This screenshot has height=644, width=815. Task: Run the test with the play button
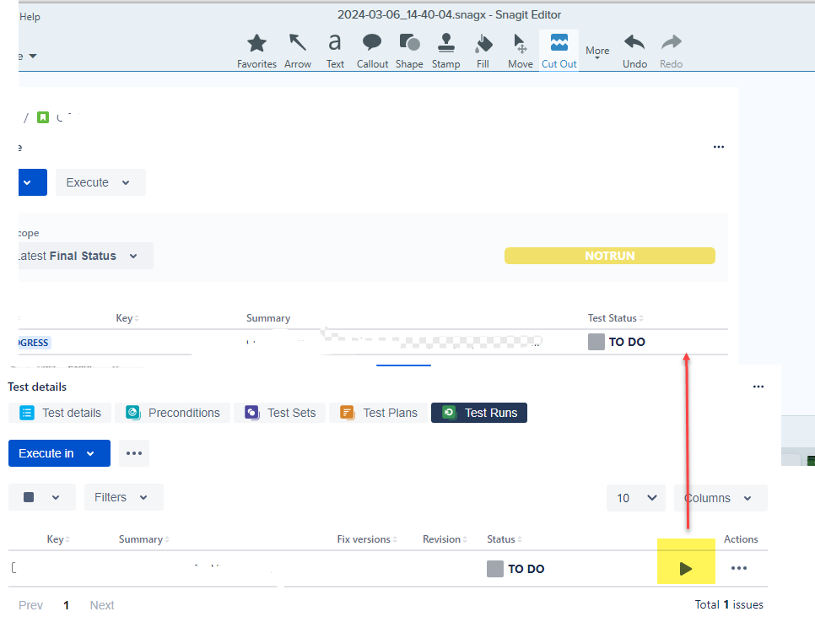pos(686,569)
